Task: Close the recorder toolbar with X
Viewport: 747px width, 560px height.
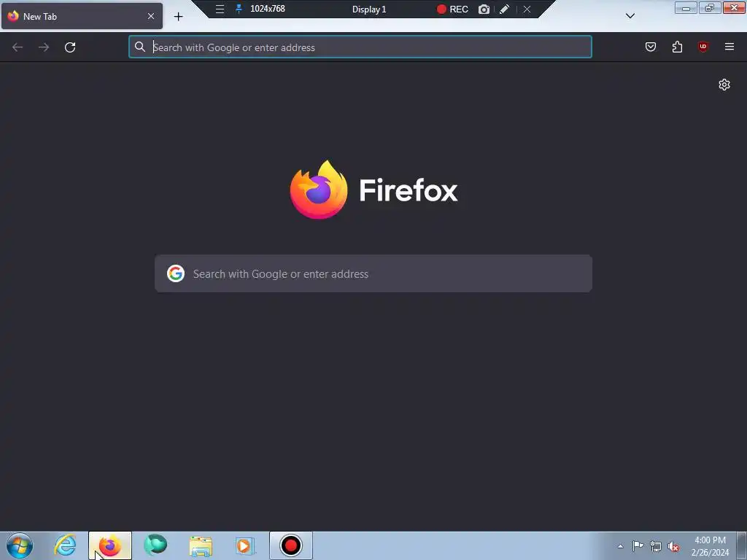Action: click(527, 9)
